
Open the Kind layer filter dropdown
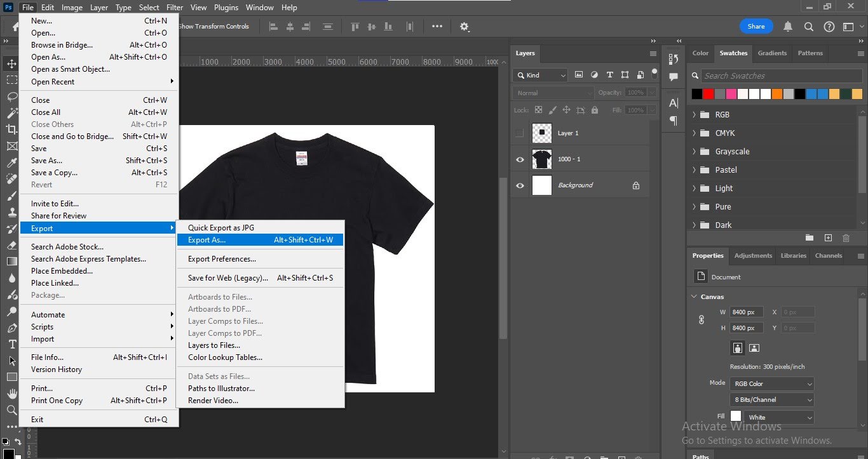[540, 75]
